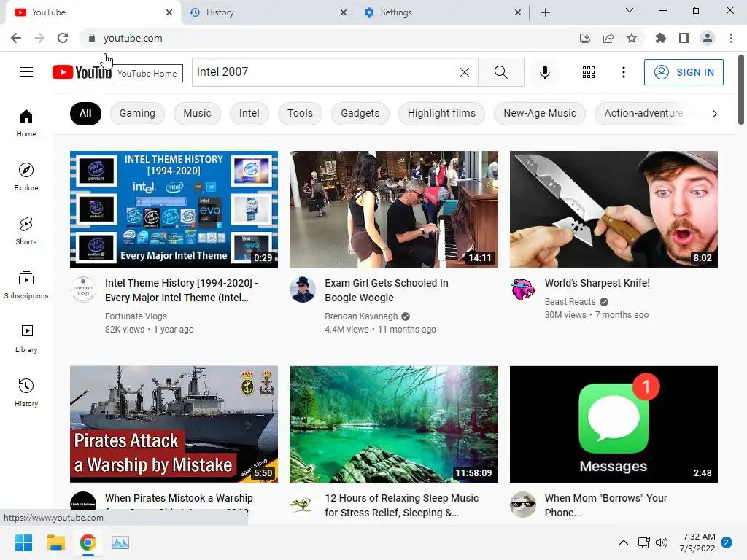The height and width of the screenshot is (560, 747).
Task: Select the Gadgets filter chip
Action: pyautogui.click(x=360, y=113)
